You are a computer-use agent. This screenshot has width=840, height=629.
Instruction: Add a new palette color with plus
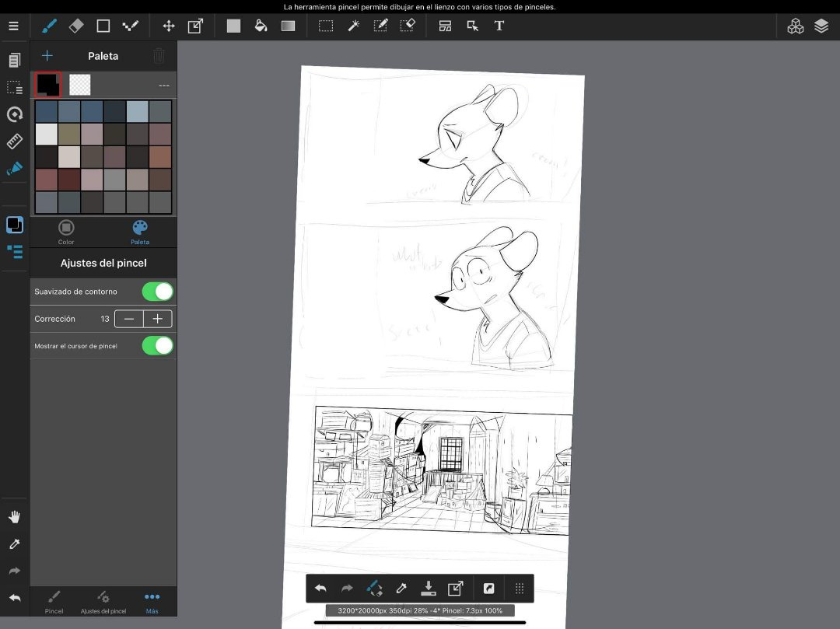(x=47, y=56)
